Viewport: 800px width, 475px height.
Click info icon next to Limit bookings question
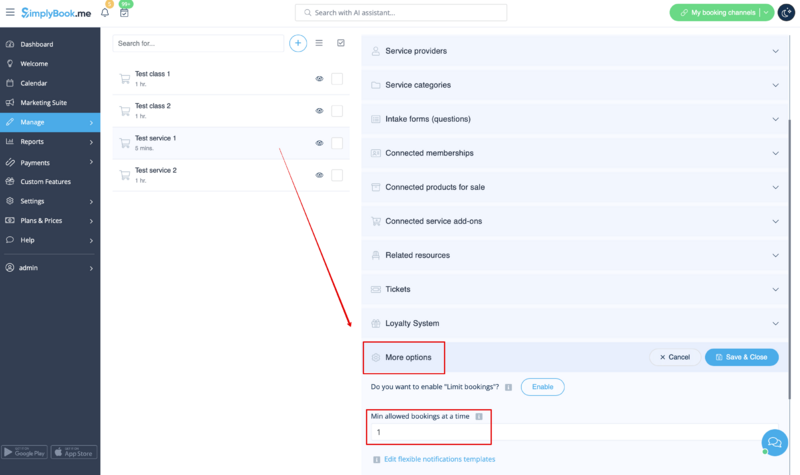[508, 387]
